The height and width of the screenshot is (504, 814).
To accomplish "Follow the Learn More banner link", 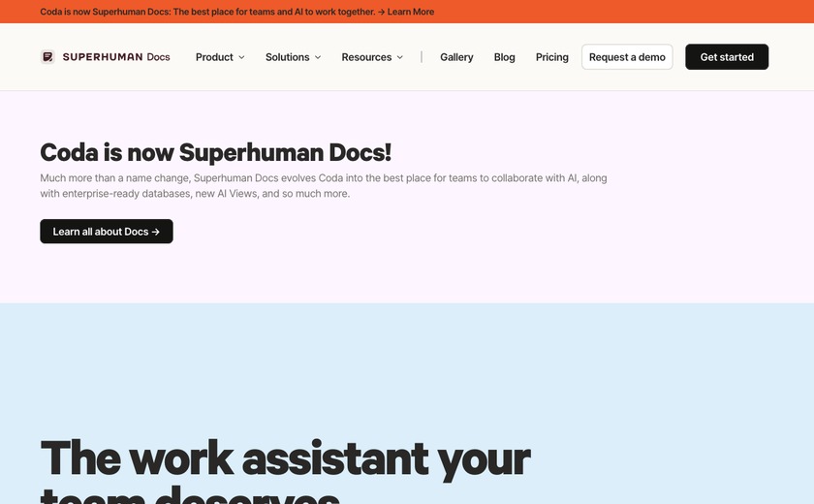I will point(410,12).
